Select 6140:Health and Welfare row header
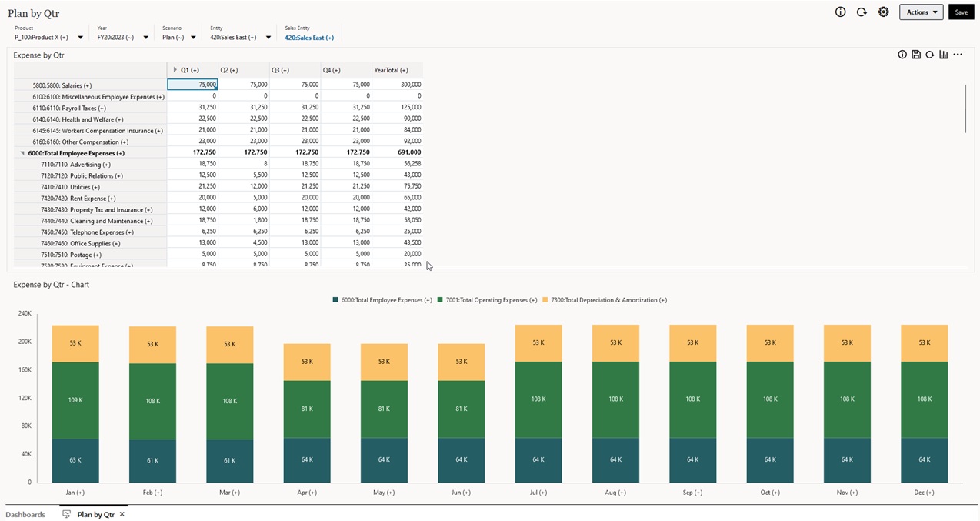This screenshot has height=521, width=980. 91,119
